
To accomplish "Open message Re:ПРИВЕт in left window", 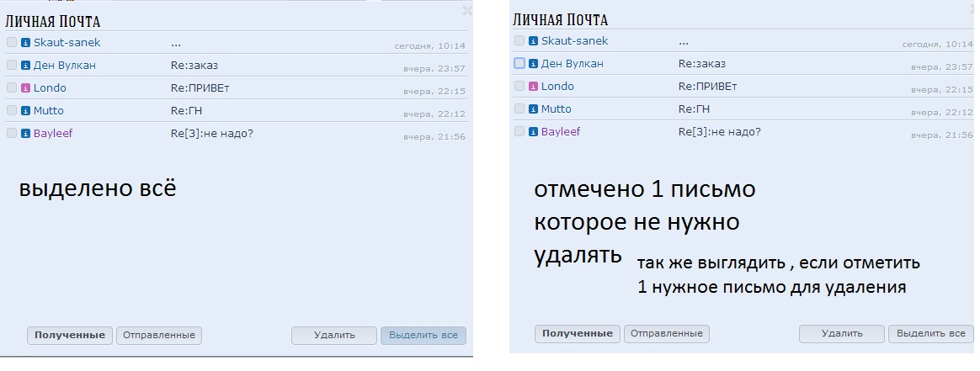I will coord(200,88).
